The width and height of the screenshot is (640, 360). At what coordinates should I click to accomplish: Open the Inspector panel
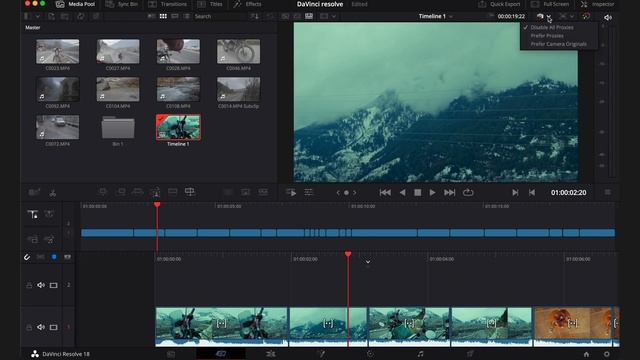pos(597,4)
